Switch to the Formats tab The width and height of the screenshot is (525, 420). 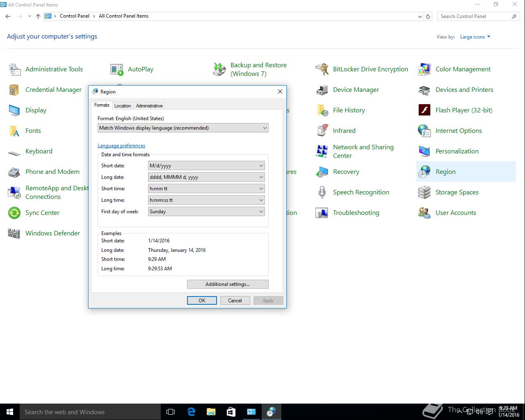pyautogui.click(x=102, y=105)
